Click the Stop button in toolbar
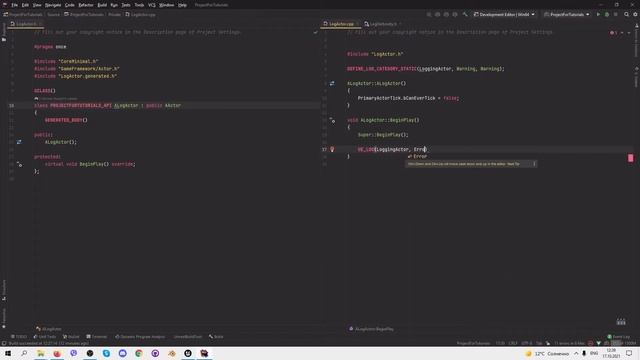This screenshot has width=640, height=360. click(616, 14)
